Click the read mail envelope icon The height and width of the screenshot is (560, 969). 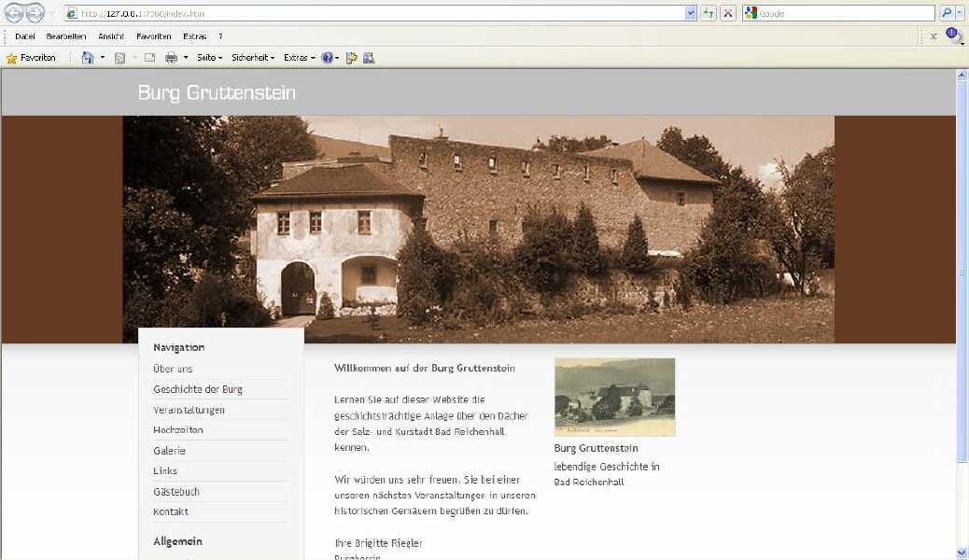pos(149,58)
